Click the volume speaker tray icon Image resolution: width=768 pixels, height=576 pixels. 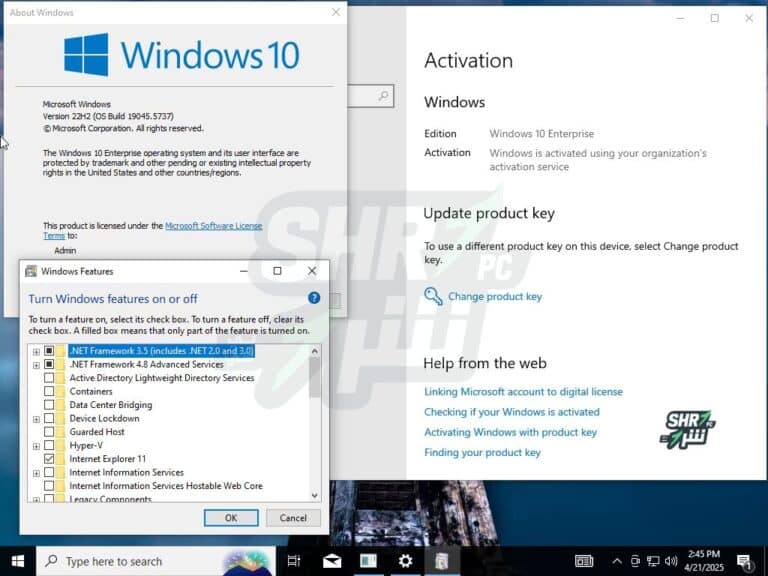coord(671,561)
